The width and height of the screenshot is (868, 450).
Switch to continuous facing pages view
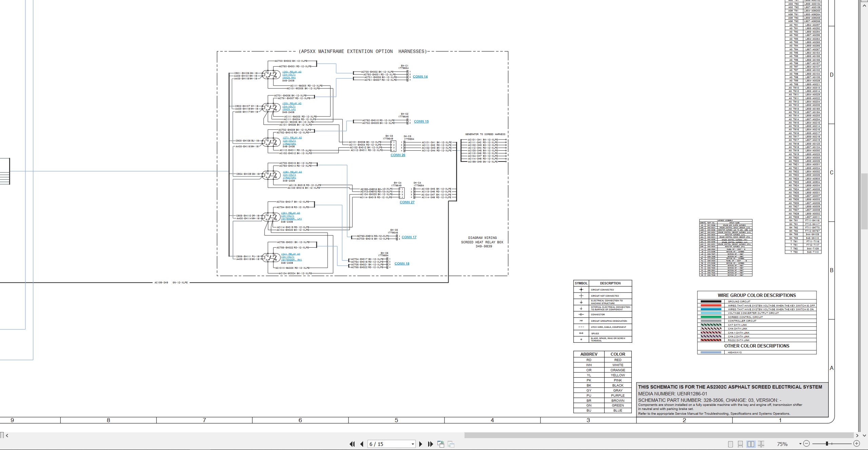click(761, 444)
